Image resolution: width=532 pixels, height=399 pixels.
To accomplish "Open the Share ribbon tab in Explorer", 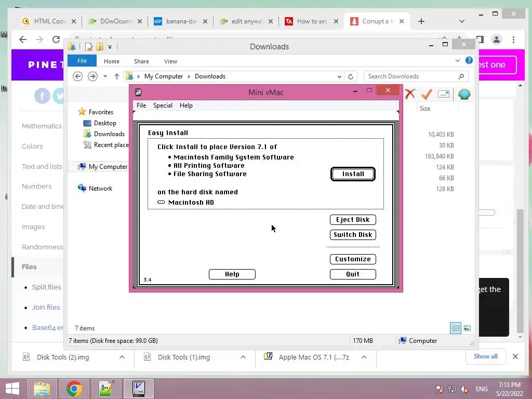I will click(x=141, y=61).
